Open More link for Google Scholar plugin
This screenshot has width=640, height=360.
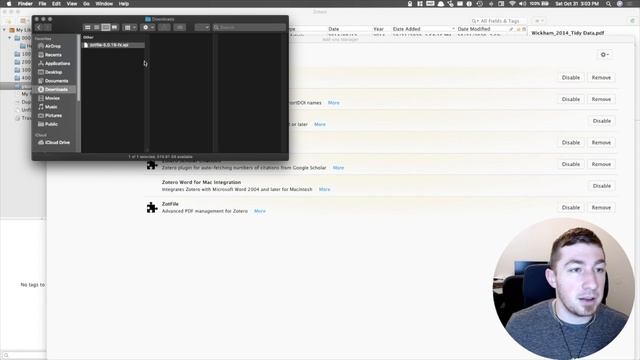[x=338, y=168]
